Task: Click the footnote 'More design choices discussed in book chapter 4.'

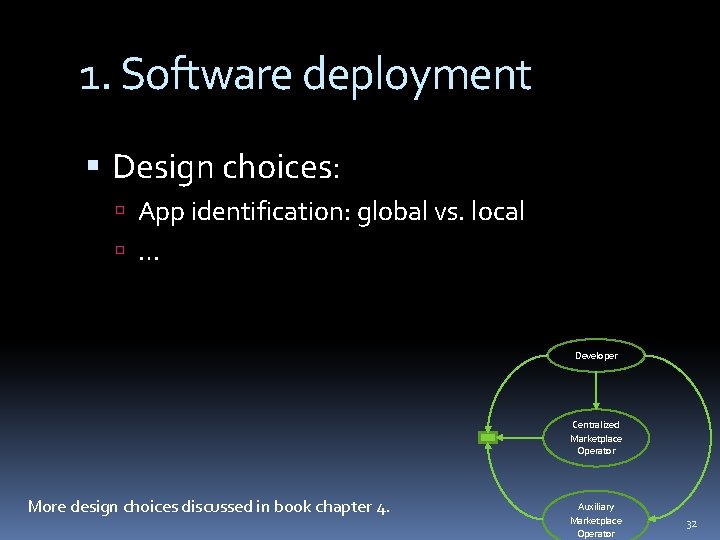Action: (x=209, y=507)
